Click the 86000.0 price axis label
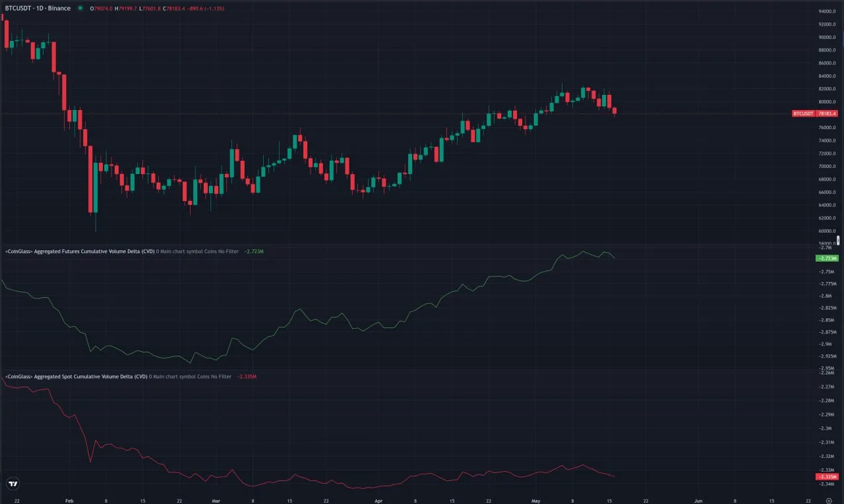The width and height of the screenshot is (844, 504). click(x=828, y=63)
